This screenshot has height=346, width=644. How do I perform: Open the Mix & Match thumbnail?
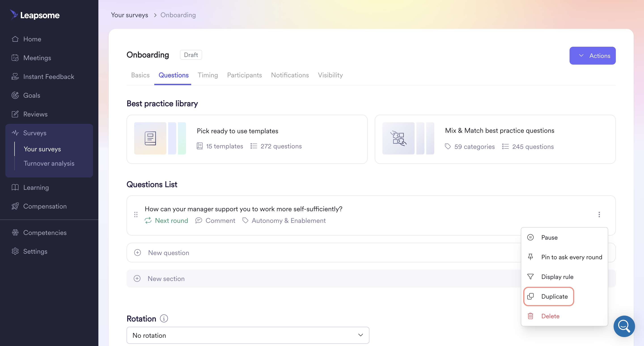408,138
